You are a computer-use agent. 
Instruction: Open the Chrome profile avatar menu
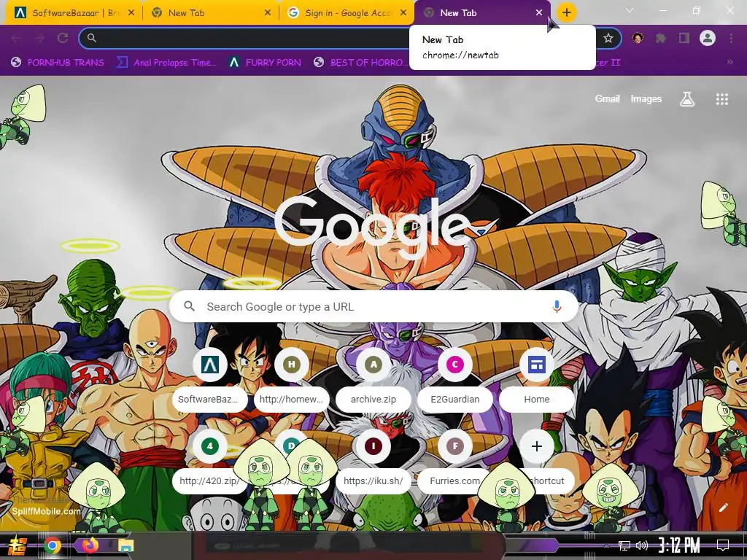[708, 38]
